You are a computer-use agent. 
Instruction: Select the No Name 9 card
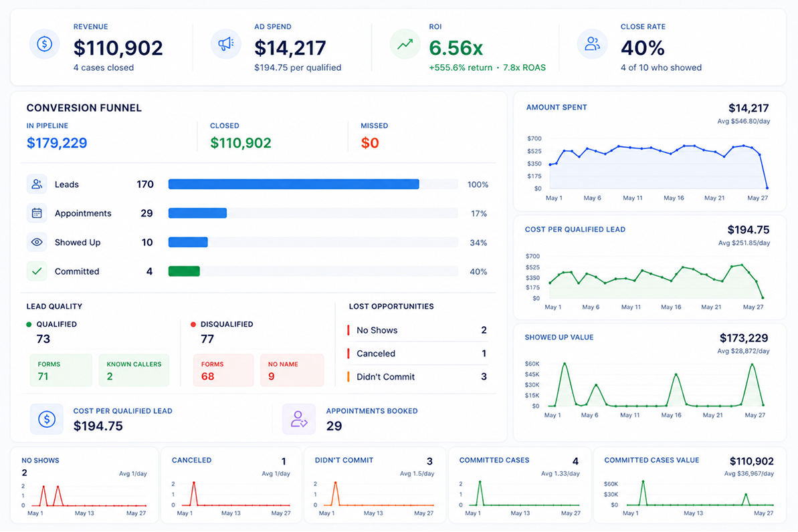292,370
